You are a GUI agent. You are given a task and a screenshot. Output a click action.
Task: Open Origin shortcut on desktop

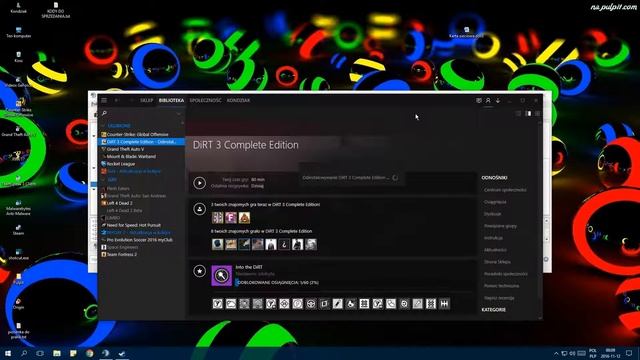coord(18,304)
